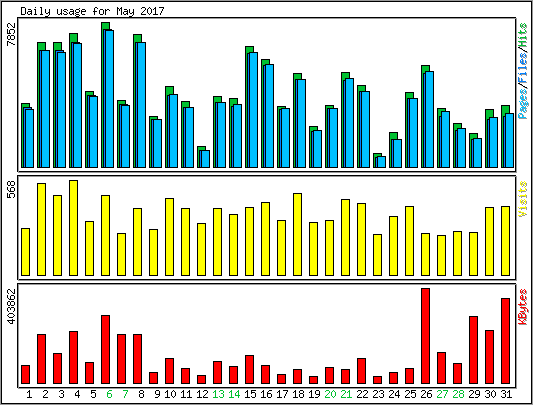This screenshot has width=533, height=405.
Task: Click day 18 on the x-axis
Action: pos(298,394)
